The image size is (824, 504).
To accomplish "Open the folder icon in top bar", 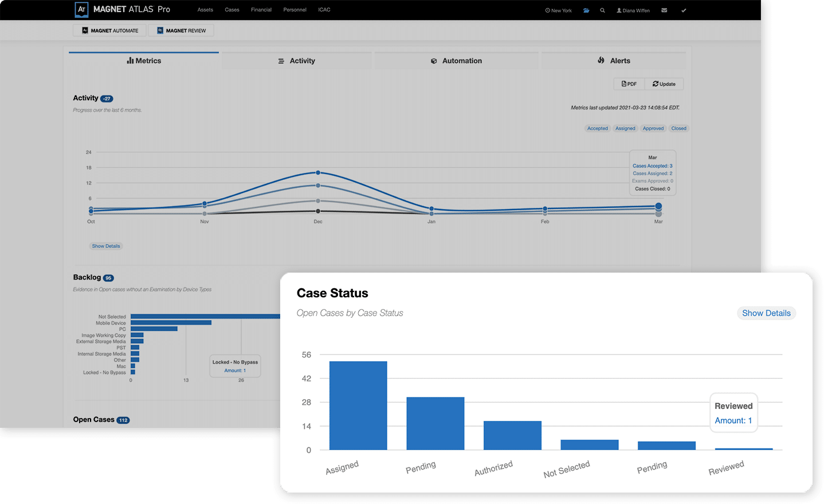I will [x=586, y=10].
